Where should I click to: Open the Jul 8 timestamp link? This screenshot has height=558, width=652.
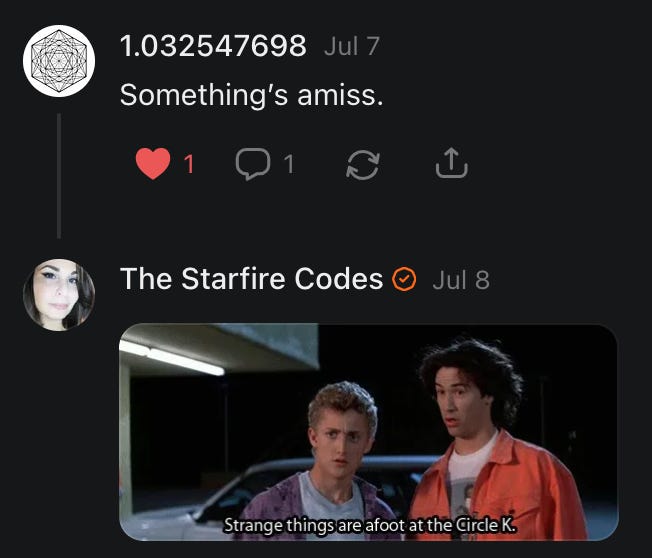(461, 280)
